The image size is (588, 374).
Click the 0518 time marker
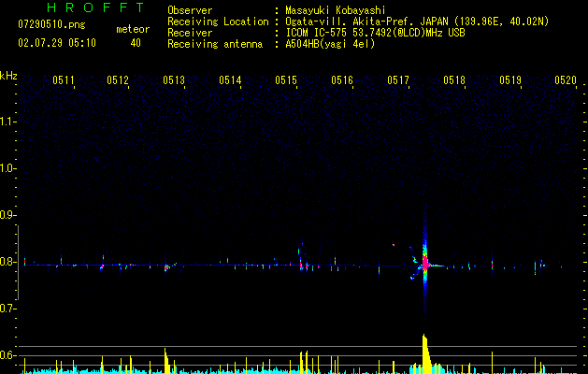coord(454,80)
